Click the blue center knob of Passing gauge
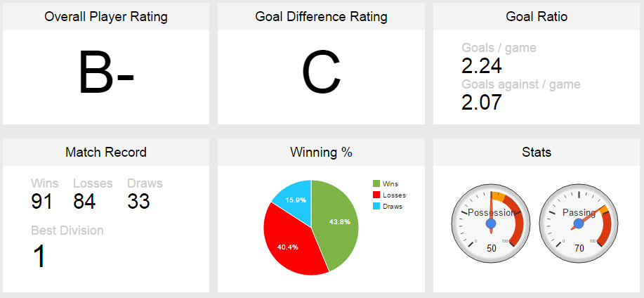 pos(579,223)
